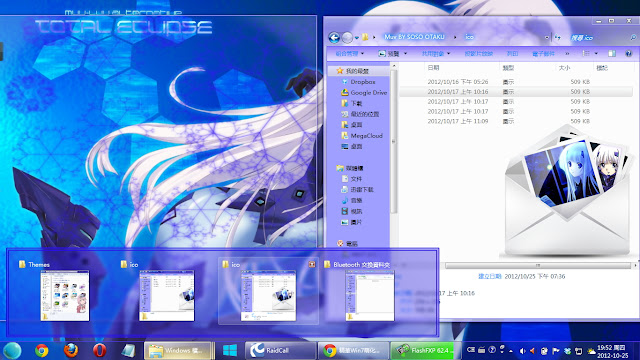Screen dimensions: 640x360
Task: Sort by the 大小 size column header
Action: click(564, 68)
